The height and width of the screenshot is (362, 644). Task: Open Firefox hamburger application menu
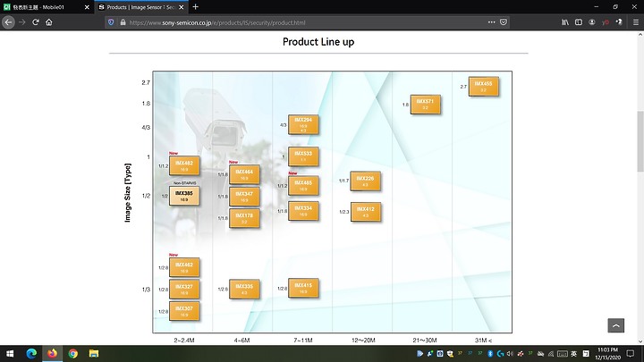[635, 22]
